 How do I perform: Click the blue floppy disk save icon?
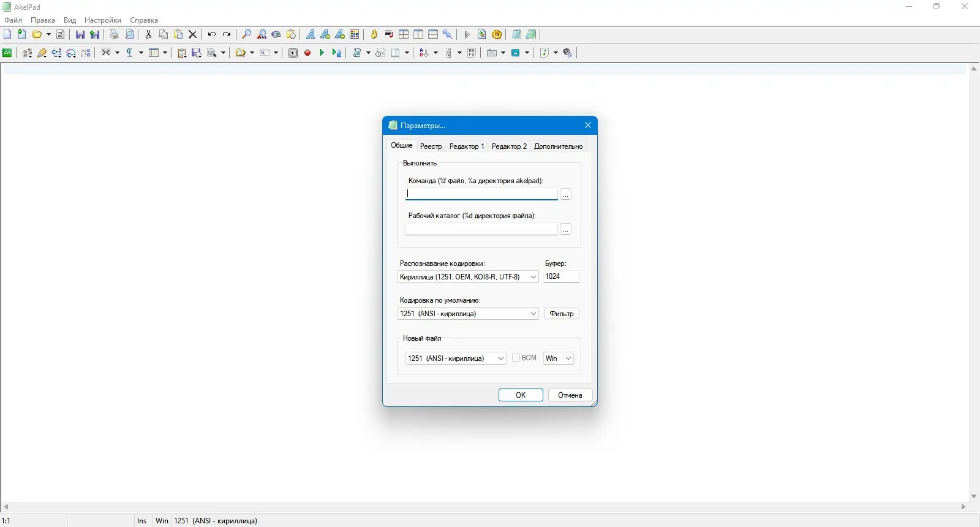click(x=80, y=35)
